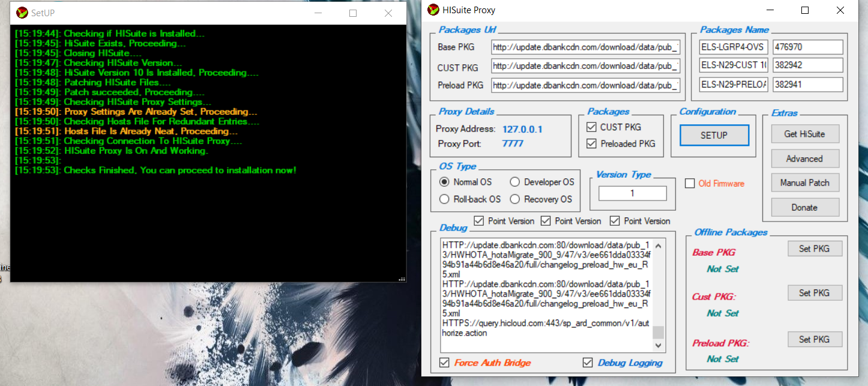Viewport: 868px width, 386px height.
Task: Close the SetUP console window
Action: coord(388,13)
